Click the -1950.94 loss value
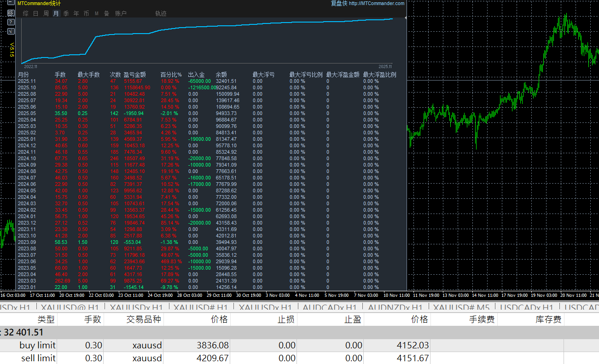This screenshot has width=599, height=364. [x=134, y=113]
